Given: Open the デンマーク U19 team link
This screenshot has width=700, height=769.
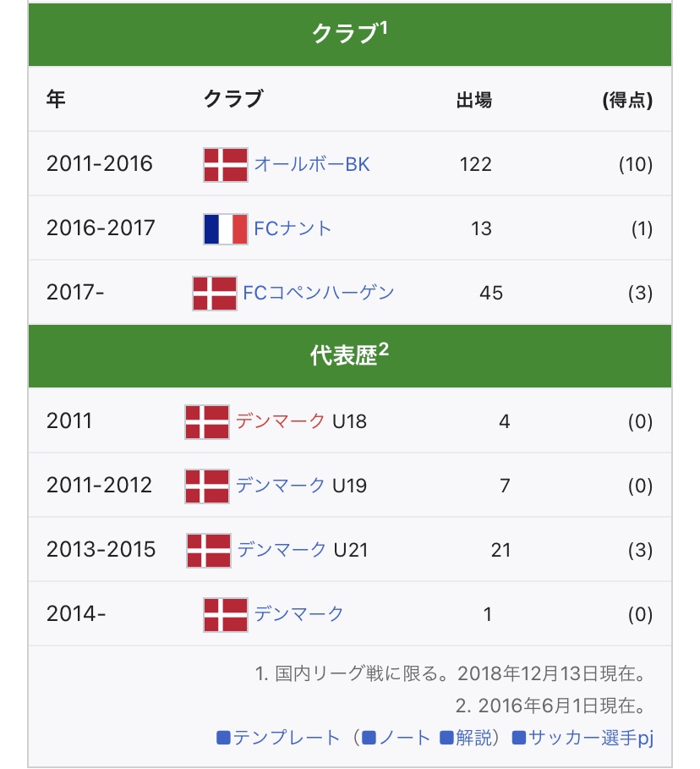Looking at the screenshot, I should 280,486.
